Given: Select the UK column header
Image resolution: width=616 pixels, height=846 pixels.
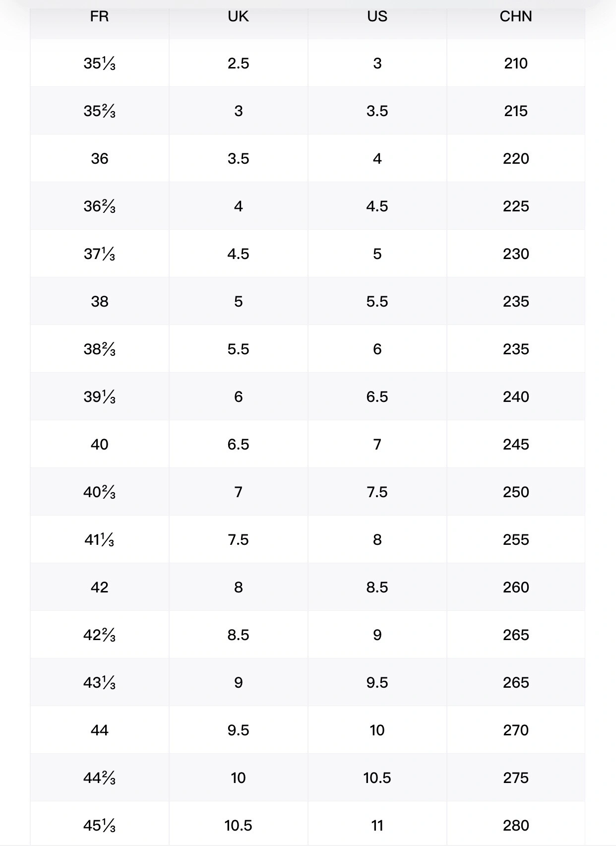Looking at the screenshot, I should (x=238, y=16).
